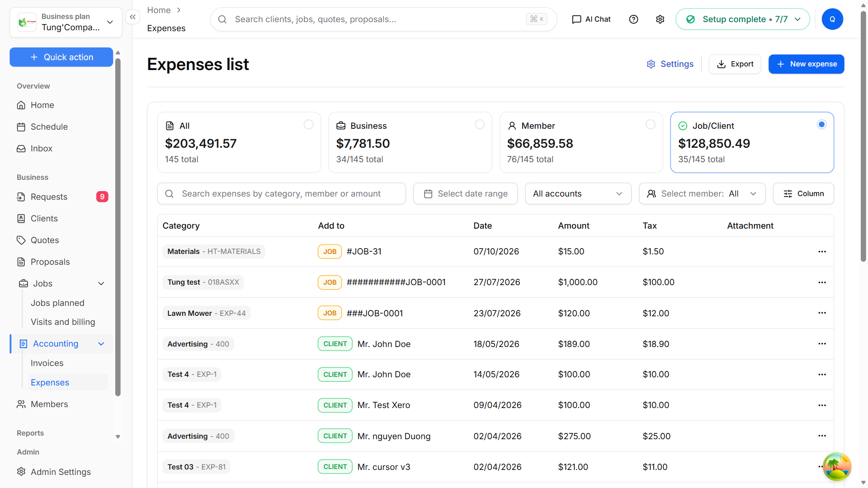This screenshot has height=488, width=868.
Task: Select the Member expenses radio button
Action: (x=651, y=124)
